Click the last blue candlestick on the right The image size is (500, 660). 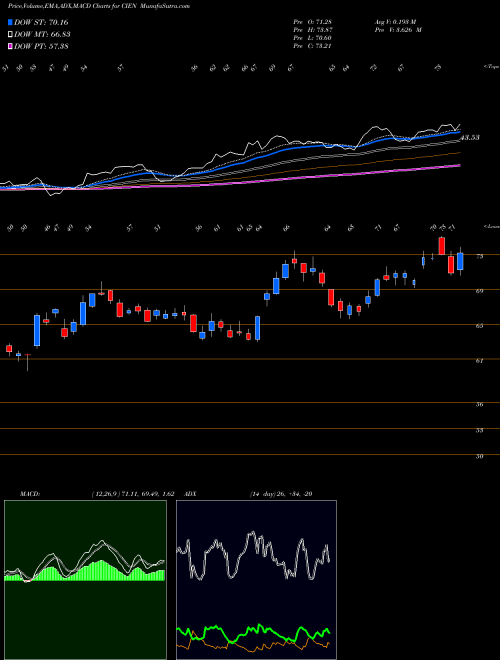point(460,261)
